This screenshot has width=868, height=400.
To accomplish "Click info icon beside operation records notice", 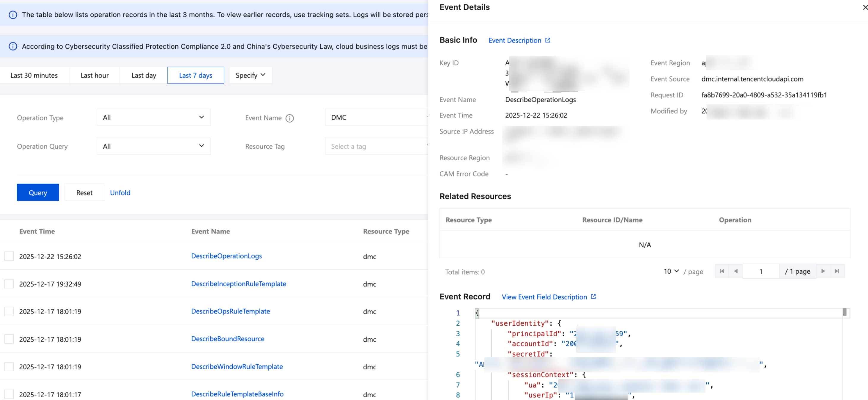I will (13, 15).
